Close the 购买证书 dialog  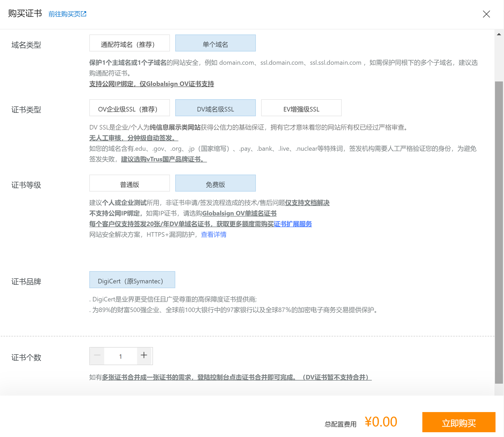coord(486,14)
